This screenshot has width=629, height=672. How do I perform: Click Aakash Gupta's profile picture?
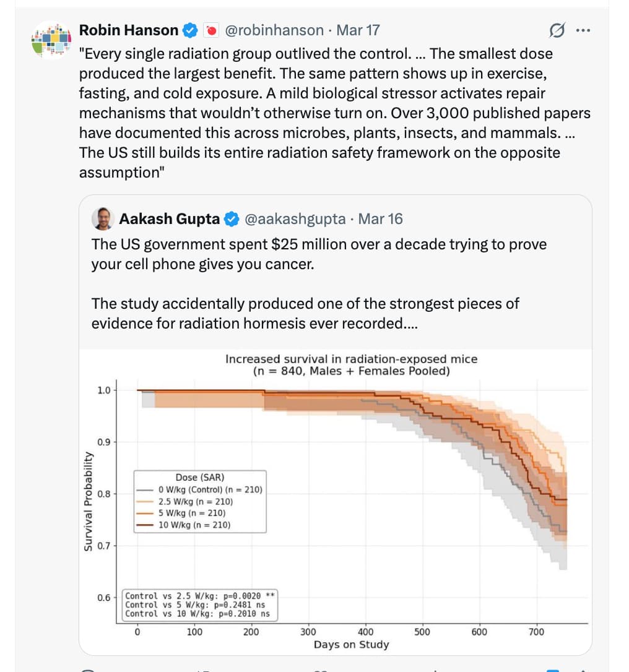click(103, 219)
